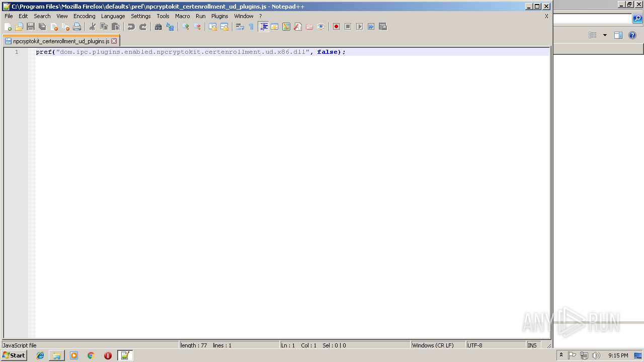This screenshot has width=644, height=362.
Task: Toggle synchronize horizontal scrolling icon
Action: (224, 27)
